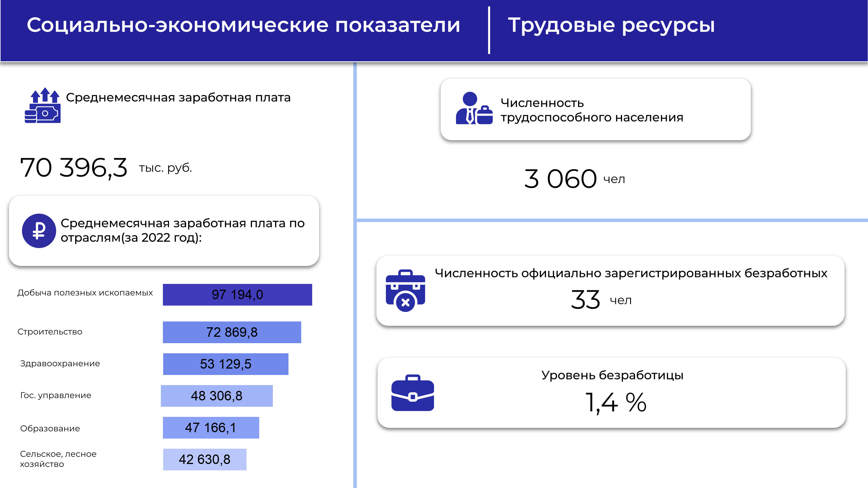The height and width of the screenshot is (488, 868).
Task: Click the briefcase with X mark icon
Action: click(x=405, y=291)
